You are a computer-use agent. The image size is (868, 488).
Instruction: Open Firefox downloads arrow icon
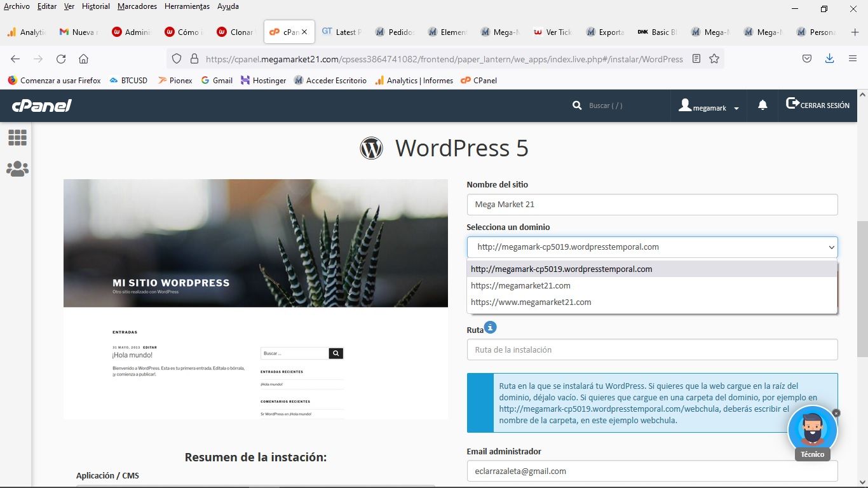point(829,58)
